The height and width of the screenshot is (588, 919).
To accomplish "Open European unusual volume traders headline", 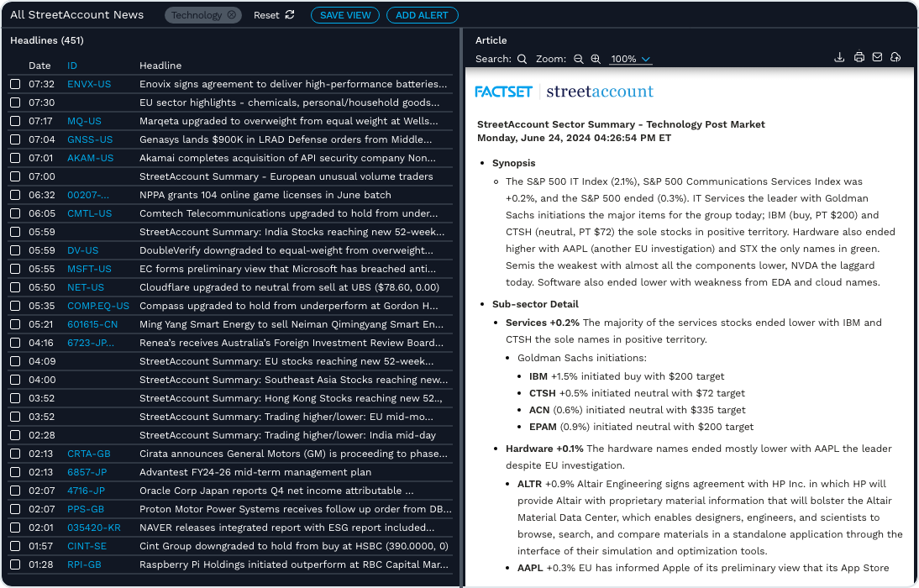I will (286, 176).
